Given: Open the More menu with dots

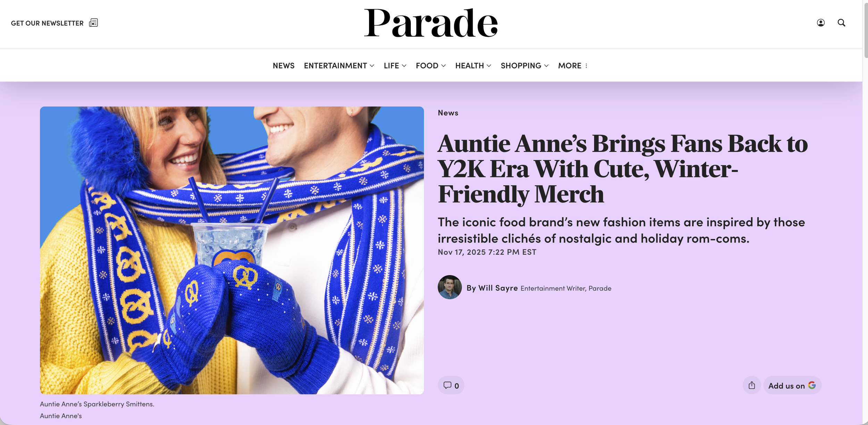Looking at the screenshot, I should point(573,66).
